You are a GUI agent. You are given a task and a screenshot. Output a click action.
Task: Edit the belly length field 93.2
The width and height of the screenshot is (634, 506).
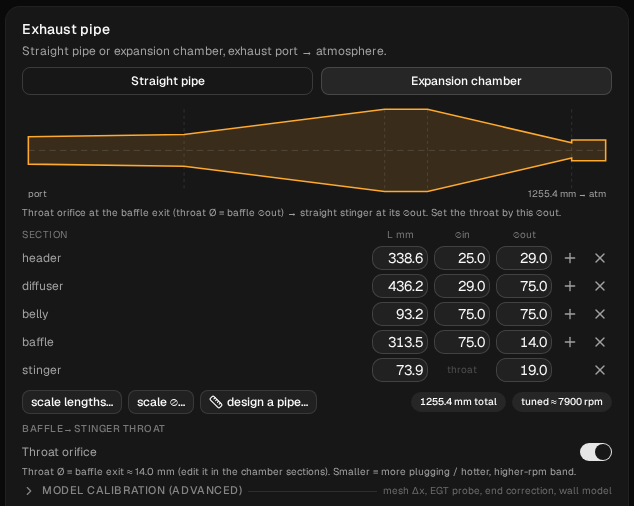tap(400, 314)
